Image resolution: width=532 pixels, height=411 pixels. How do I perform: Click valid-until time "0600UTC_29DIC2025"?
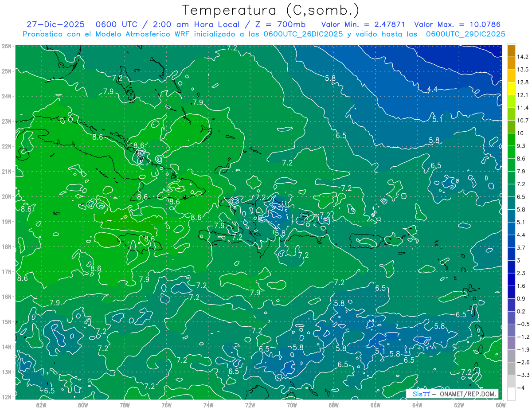click(x=465, y=34)
